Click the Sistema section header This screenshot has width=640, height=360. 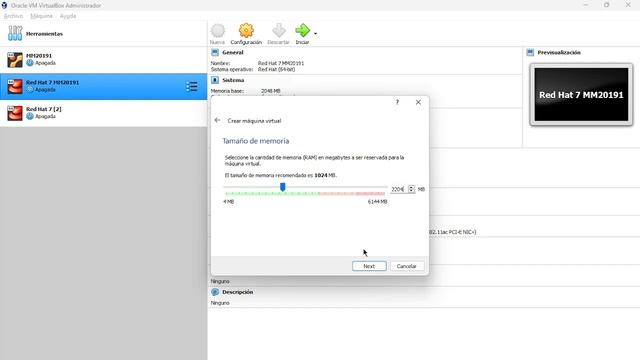233,80
